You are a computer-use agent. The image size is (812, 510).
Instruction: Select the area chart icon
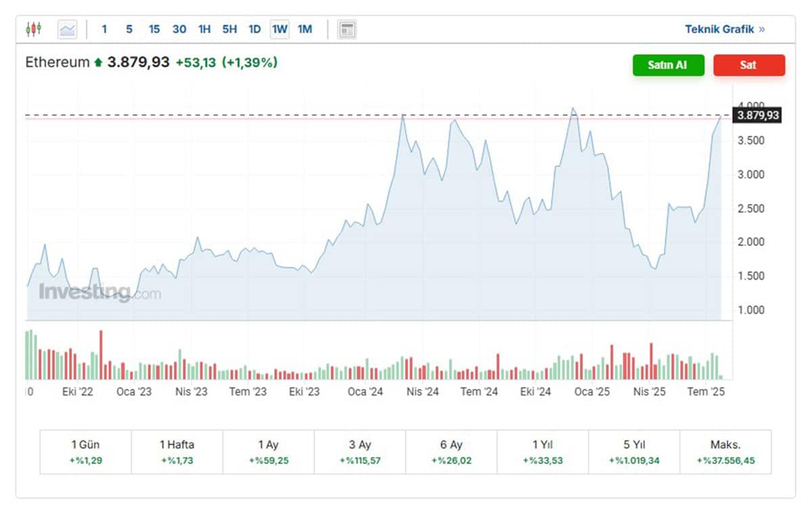pos(68,29)
